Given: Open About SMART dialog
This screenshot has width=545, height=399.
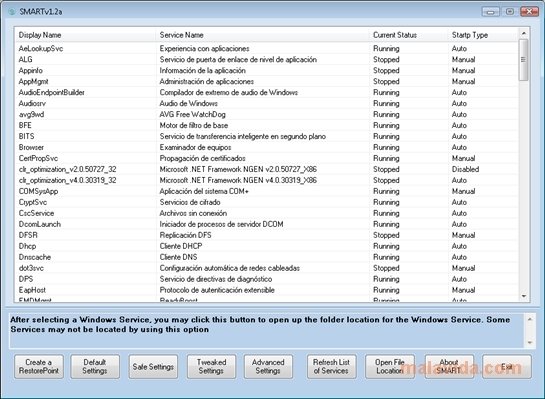Looking at the screenshot, I should (x=449, y=366).
